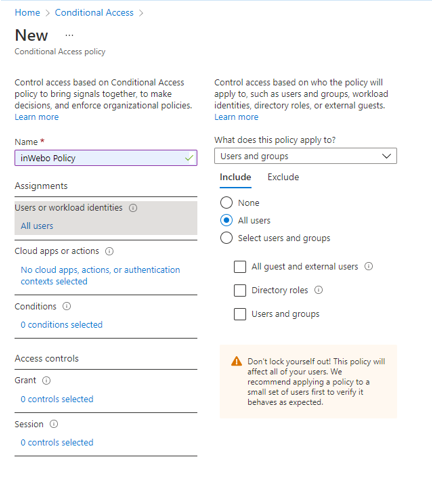
Task: Click info icon beside Users or workload identities
Action: tap(133, 208)
